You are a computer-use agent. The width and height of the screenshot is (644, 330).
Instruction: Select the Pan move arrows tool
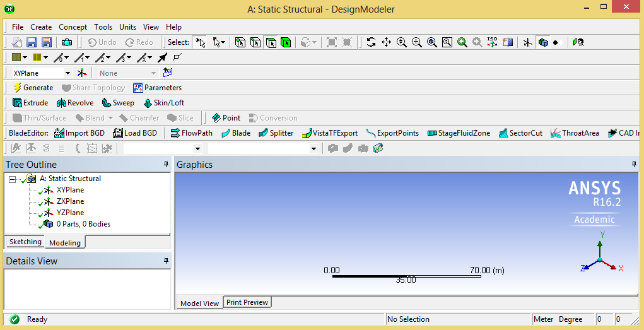pyautogui.click(x=386, y=42)
